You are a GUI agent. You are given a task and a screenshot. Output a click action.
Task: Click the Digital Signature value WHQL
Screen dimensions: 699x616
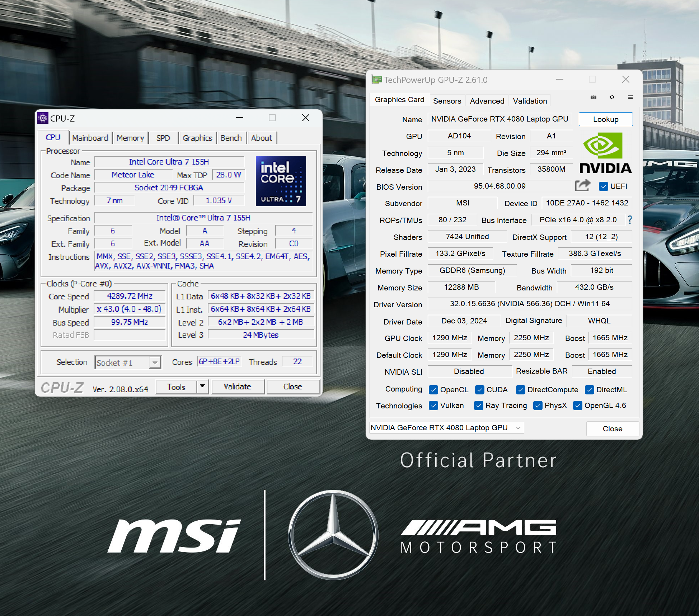pos(599,321)
